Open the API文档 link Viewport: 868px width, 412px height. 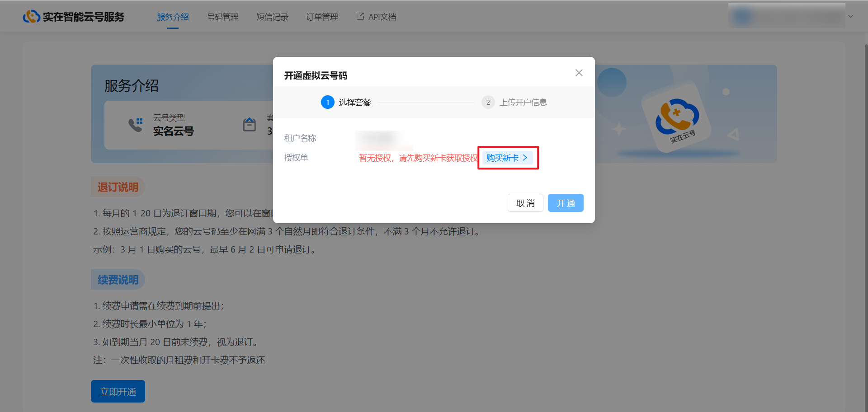click(382, 17)
